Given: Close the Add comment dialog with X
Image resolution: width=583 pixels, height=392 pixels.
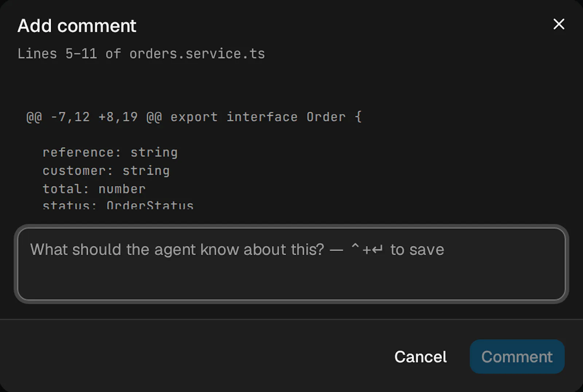Looking at the screenshot, I should [559, 24].
